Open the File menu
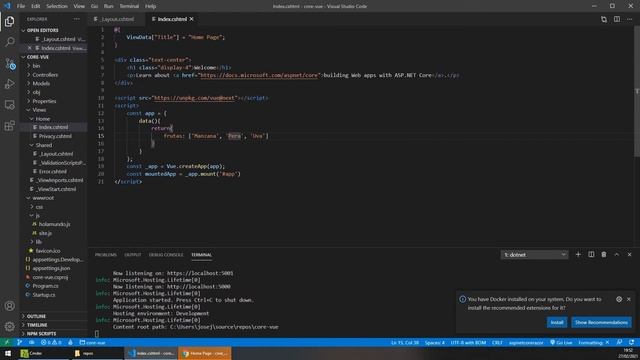The image size is (640, 360). (21, 6)
